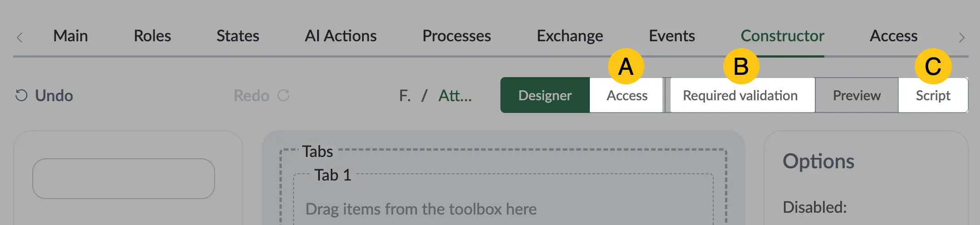Open the Script editor button
Screen dimensions: 980x225
[x=933, y=95]
